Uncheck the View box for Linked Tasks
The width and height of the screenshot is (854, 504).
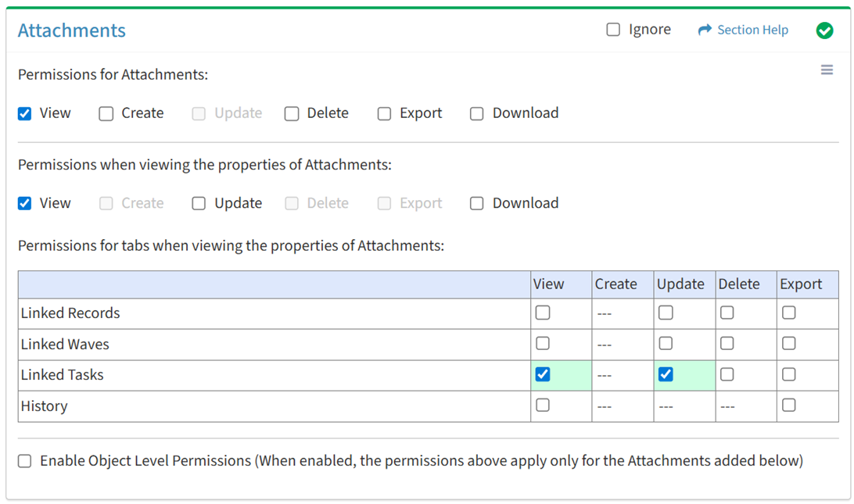click(543, 374)
